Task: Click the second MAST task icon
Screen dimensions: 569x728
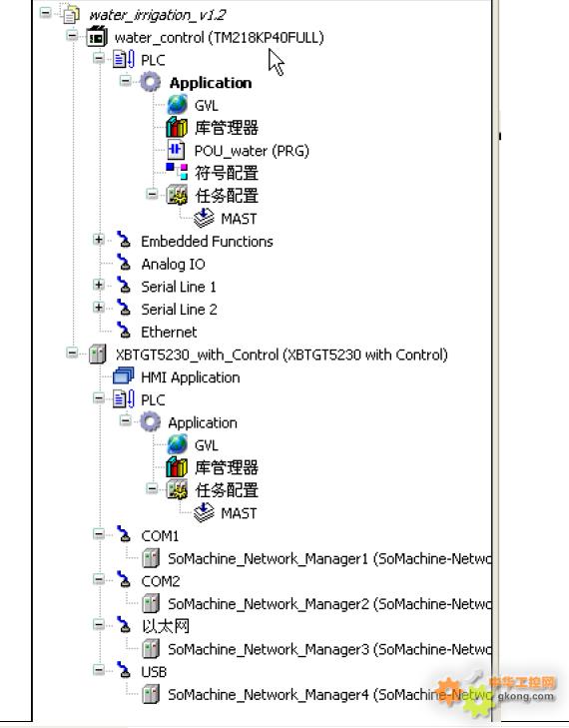Action: tap(204, 513)
